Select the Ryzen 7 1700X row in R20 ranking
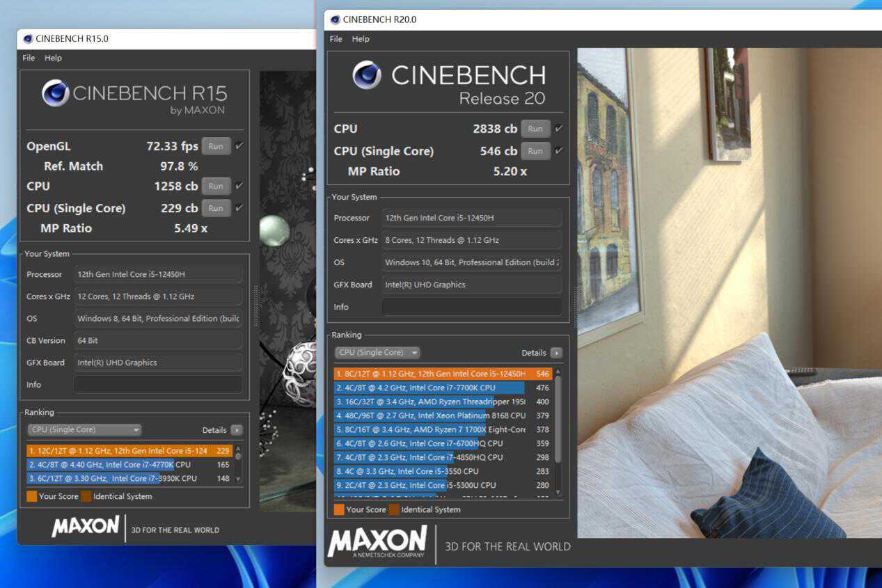Screen dimensions: 882x588 point(443,429)
